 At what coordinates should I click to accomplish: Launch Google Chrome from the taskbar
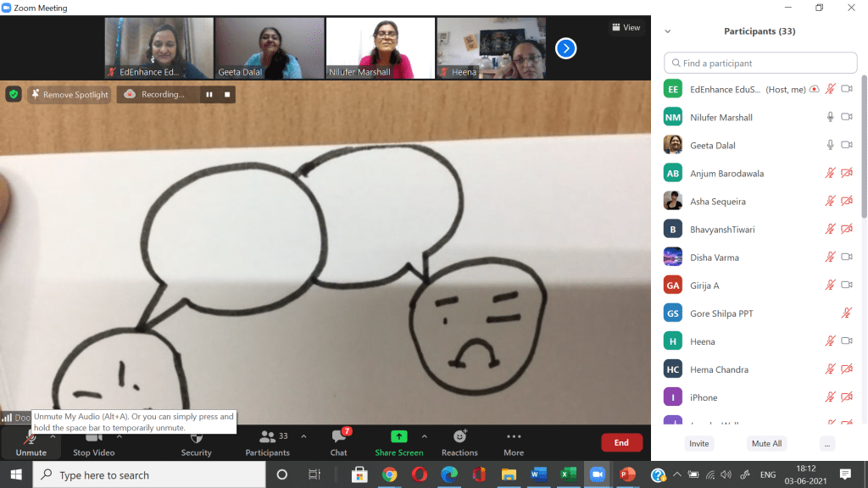[x=389, y=474]
